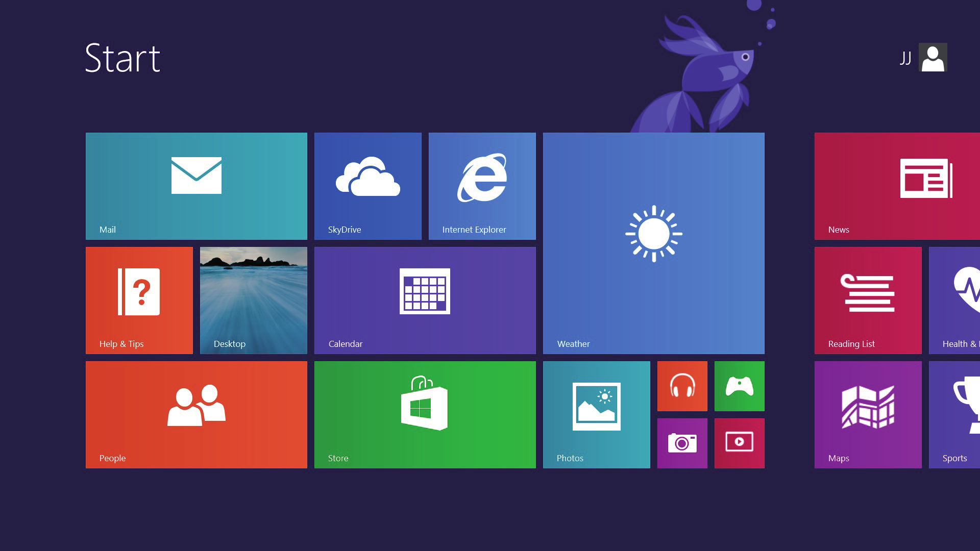Open the Music headphones tile
Screen dimensions: 980x551
click(682, 386)
